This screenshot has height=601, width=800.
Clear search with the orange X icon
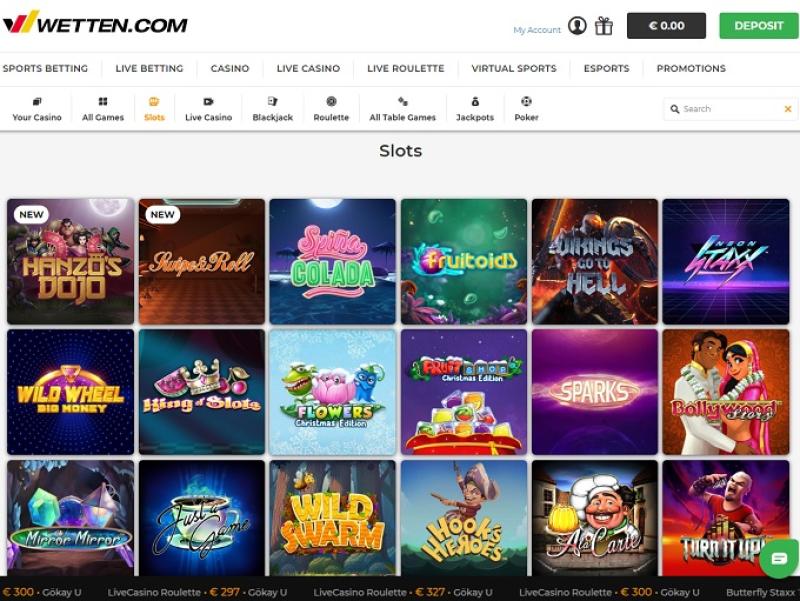[788, 109]
